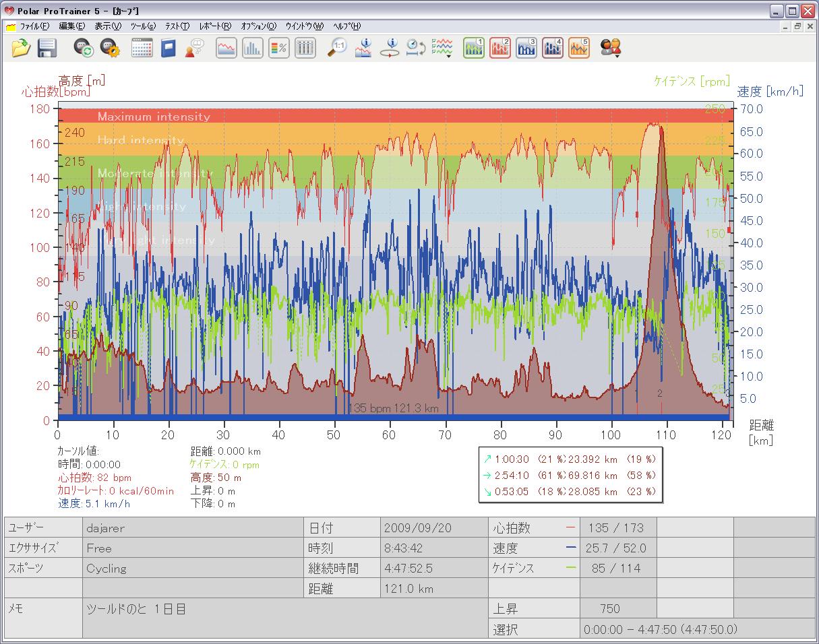The width and height of the screenshot is (819, 644).
Task: Open the calendar view icon
Action: tap(142, 48)
